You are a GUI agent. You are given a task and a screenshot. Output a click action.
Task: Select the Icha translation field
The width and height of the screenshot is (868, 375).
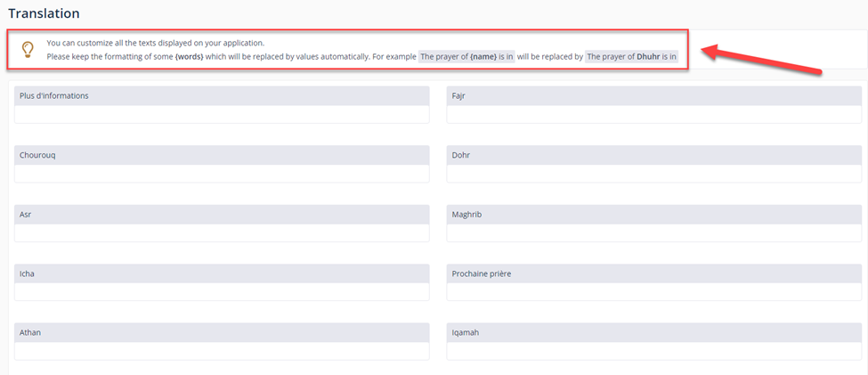pos(222,292)
